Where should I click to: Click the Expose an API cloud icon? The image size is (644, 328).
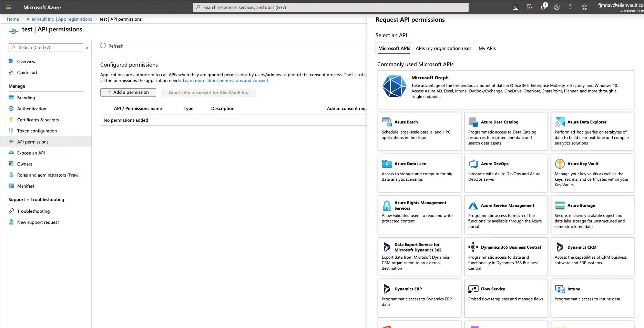coord(11,153)
